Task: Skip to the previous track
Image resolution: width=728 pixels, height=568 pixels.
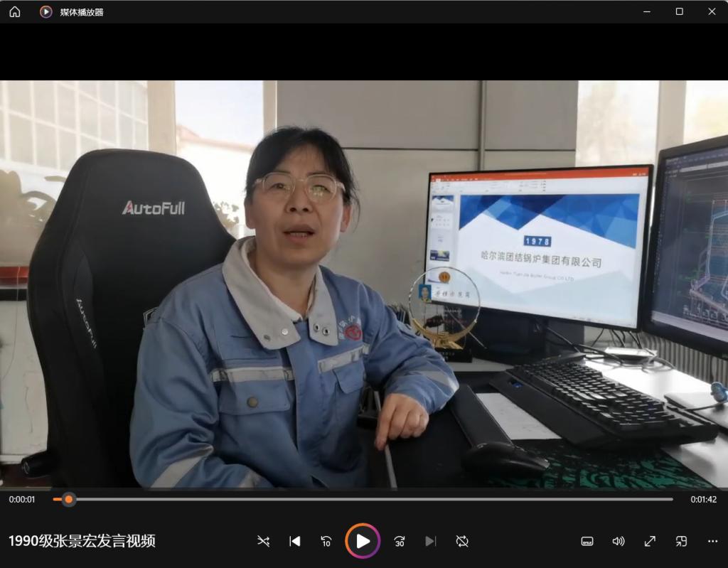Action: click(294, 541)
